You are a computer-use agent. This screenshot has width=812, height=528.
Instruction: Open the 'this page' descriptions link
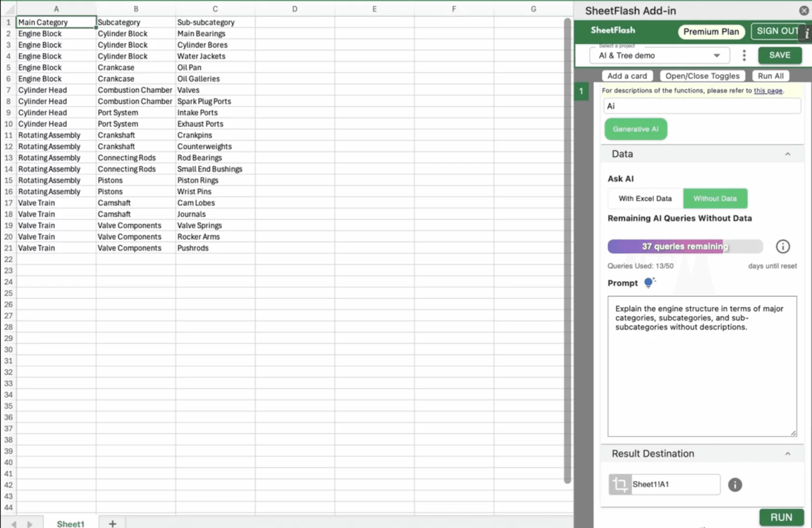click(768, 90)
